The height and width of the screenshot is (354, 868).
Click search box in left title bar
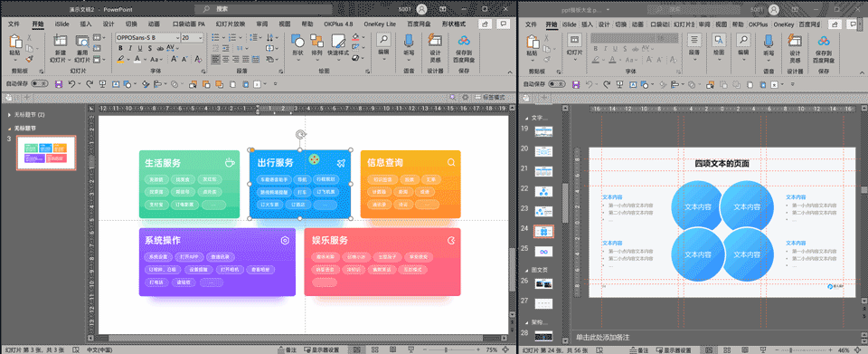pos(264,9)
